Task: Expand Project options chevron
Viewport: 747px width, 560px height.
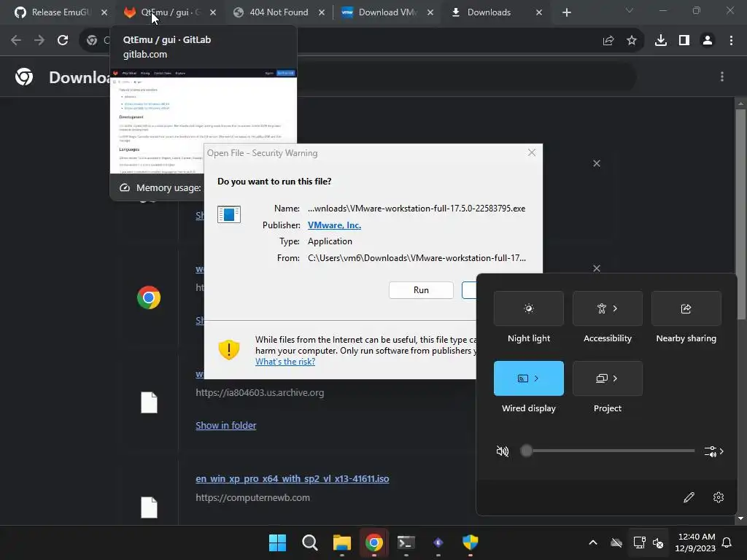Action: pyautogui.click(x=616, y=378)
